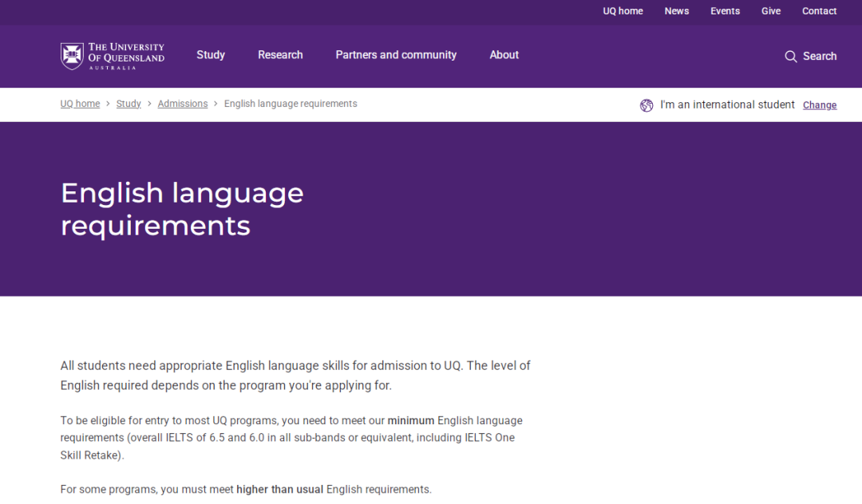
Task: Open UQ home in the top utility bar
Action: [x=623, y=11]
